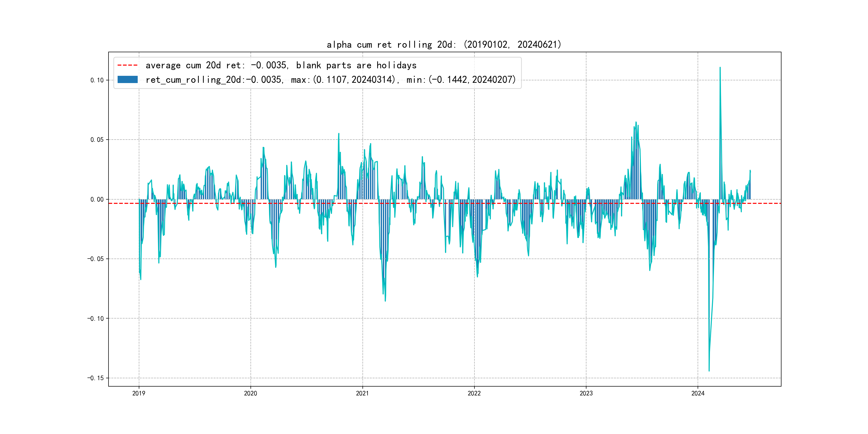
Task: Select the 2022 x-axis tick label
Action: coord(474,393)
